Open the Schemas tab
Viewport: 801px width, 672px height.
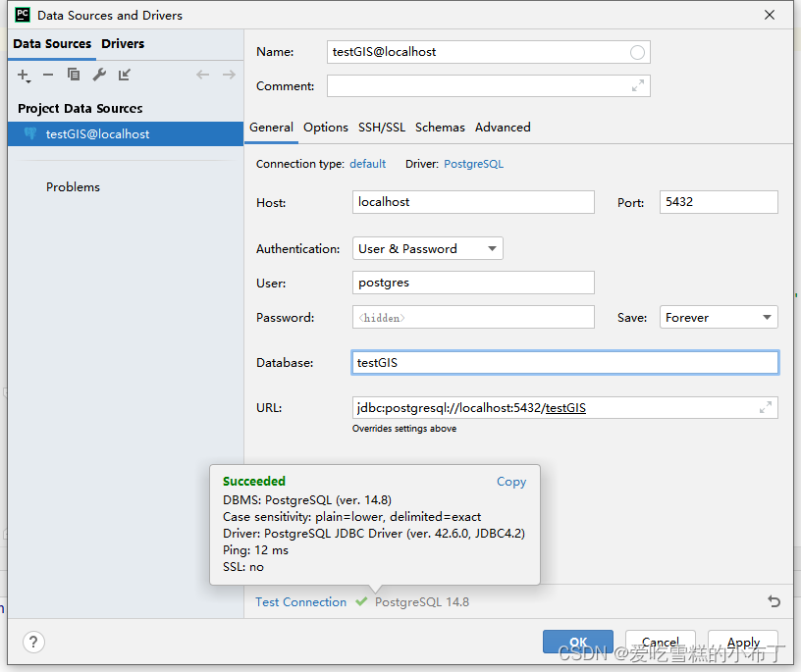440,128
